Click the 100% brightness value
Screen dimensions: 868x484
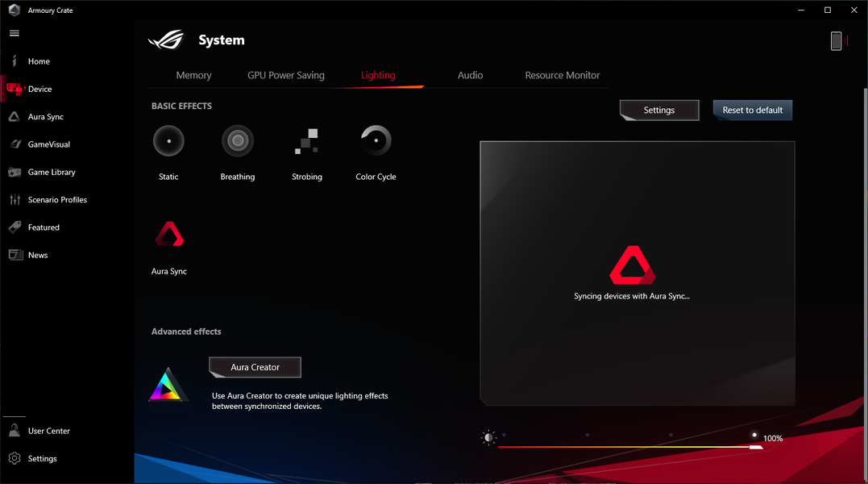coord(773,438)
